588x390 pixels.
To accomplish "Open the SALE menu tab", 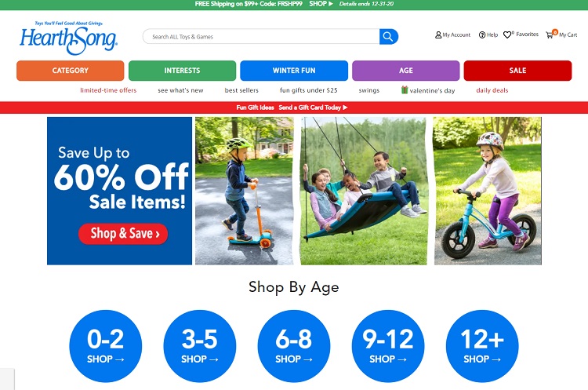I will (x=517, y=71).
